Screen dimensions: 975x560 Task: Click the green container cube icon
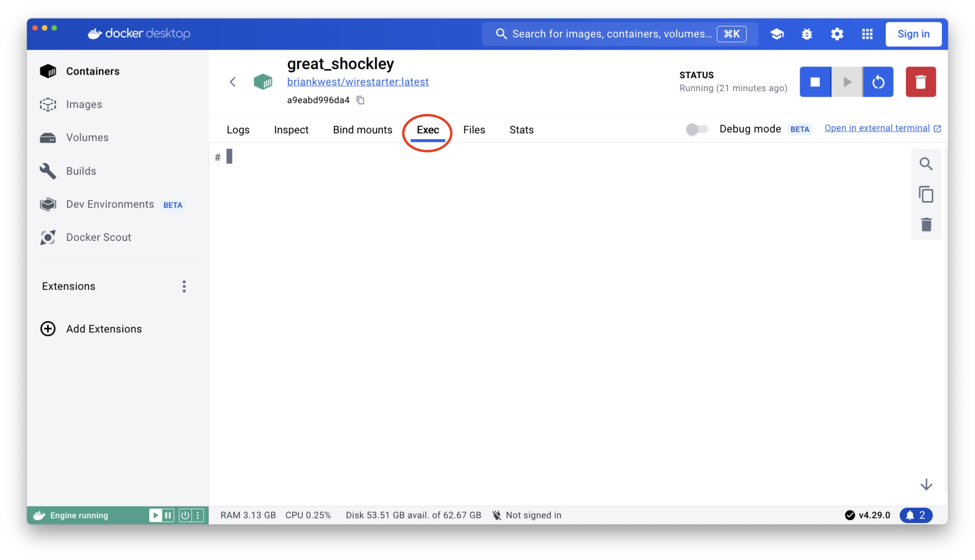tap(263, 82)
